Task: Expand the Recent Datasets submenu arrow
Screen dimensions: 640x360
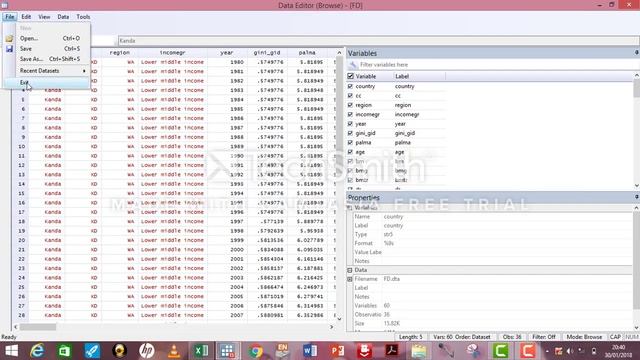Action: (84, 71)
